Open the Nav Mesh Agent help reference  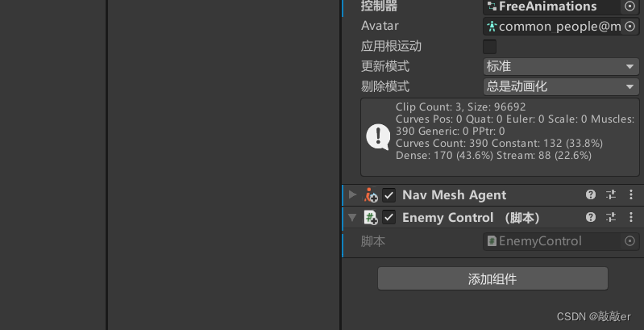[591, 194]
